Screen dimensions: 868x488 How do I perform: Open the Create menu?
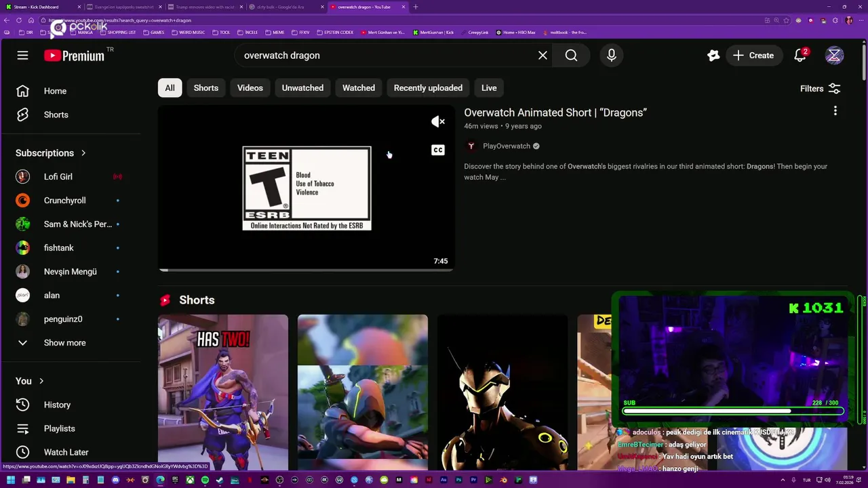click(753, 56)
